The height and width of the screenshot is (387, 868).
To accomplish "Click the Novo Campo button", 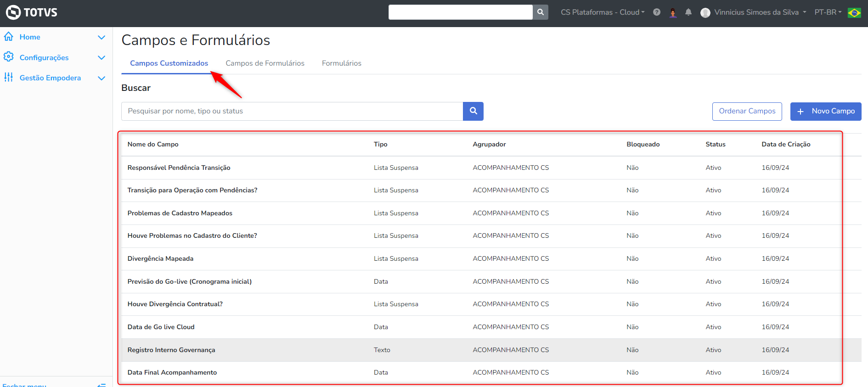I will pos(826,111).
